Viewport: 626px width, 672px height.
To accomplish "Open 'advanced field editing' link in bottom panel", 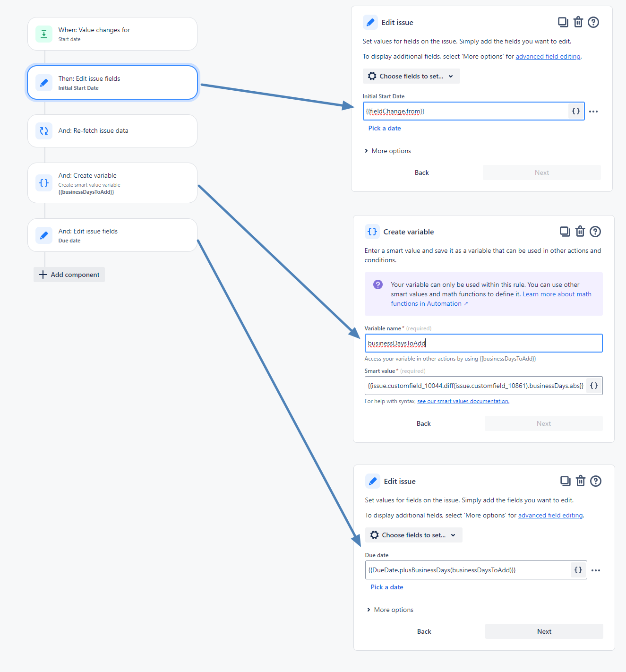I will (x=550, y=515).
